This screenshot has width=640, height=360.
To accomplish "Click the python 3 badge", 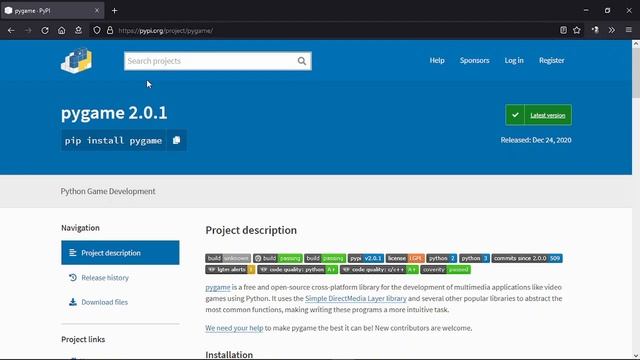I will 474,258.
